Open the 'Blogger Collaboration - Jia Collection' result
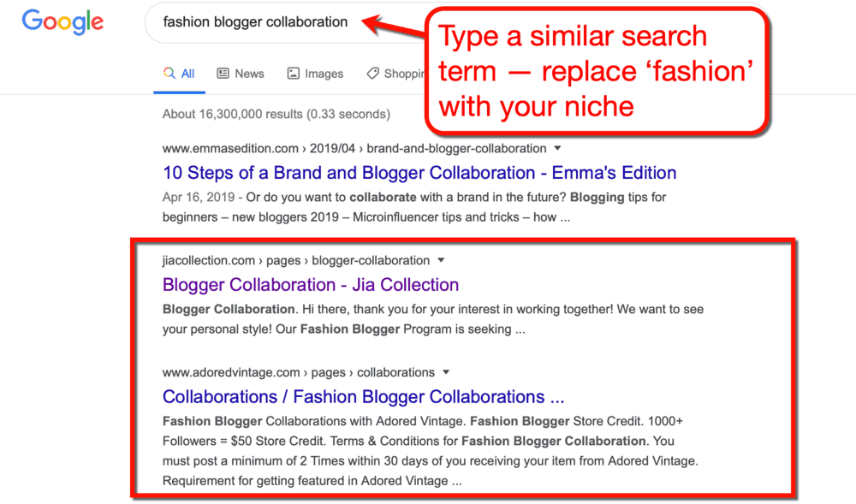The width and height of the screenshot is (856, 504). click(x=310, y=284)
